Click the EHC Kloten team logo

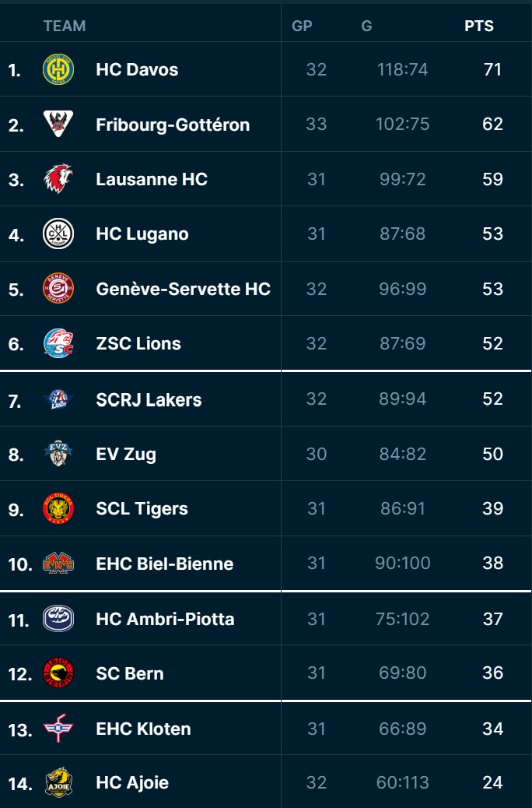click(x=58, y=729)
